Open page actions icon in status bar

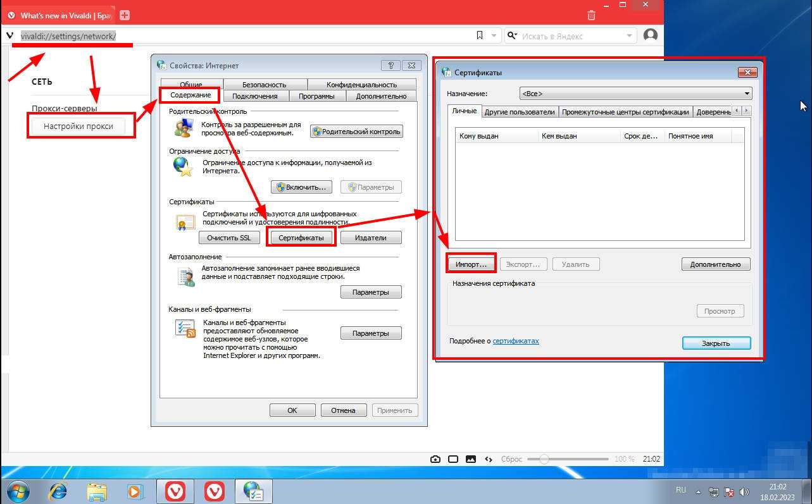488,459
